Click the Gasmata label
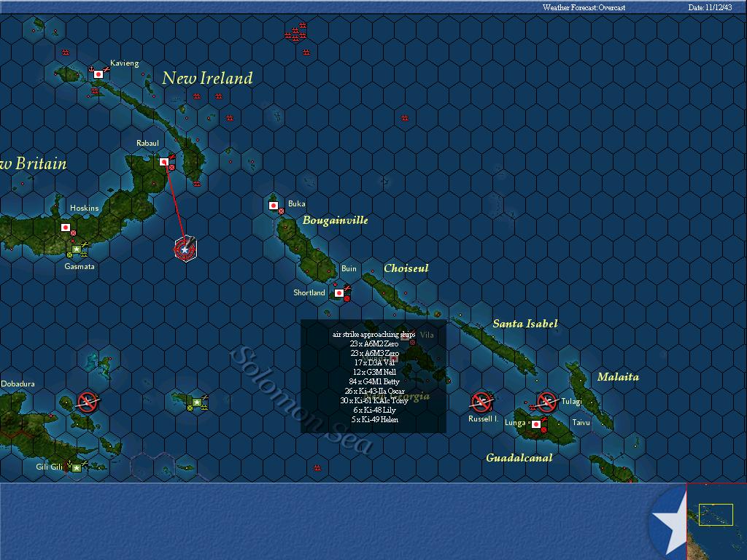 [x=80, y=266]
